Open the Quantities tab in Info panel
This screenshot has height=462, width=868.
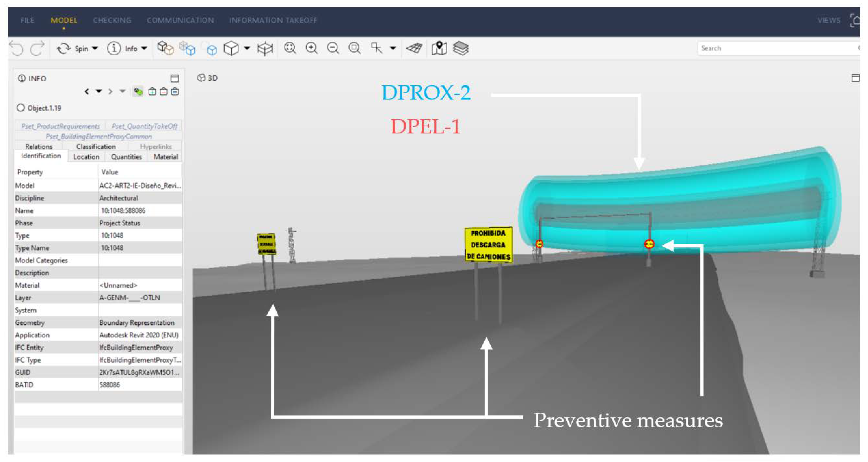126,157
